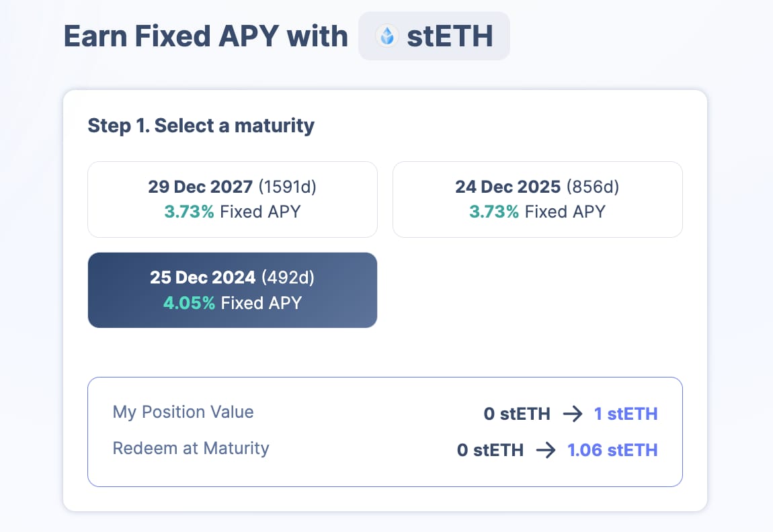The width and height of the screenshot is (773, 532).
Task: Click the 492d duration on selected card
Action: tap(288, 277)
